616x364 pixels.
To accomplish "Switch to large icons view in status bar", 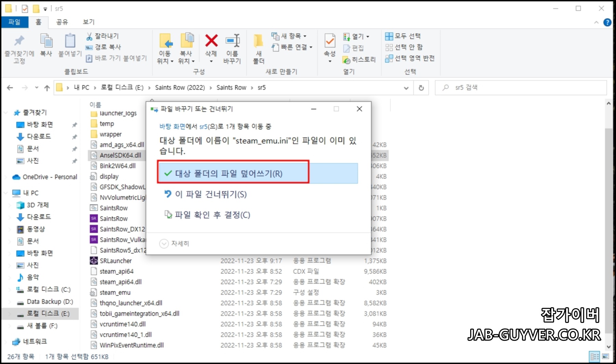I will pos(605,356).
